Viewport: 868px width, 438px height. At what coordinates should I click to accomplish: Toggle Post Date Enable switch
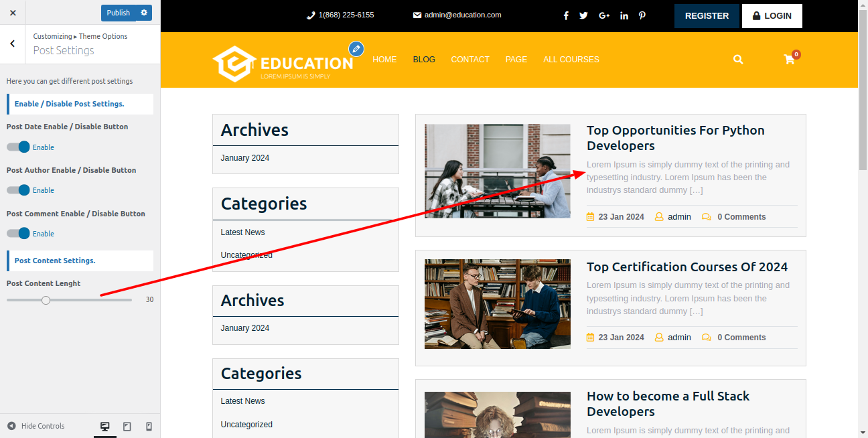19,147
